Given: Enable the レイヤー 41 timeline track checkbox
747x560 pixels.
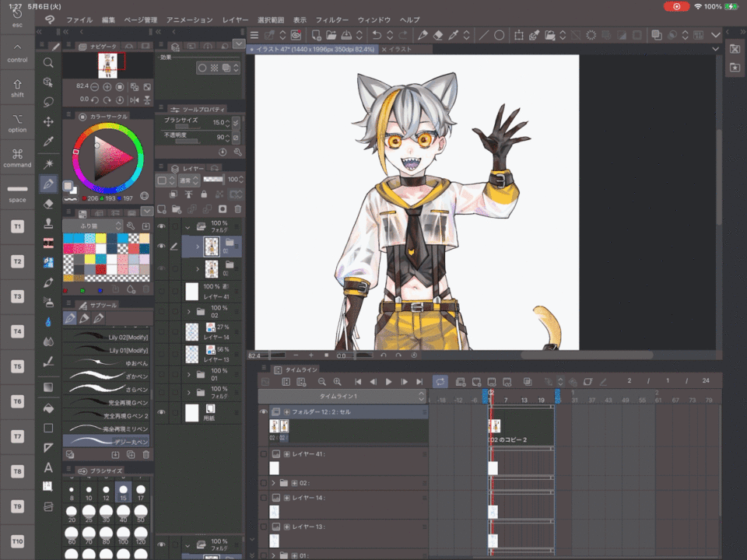Looking at the screenshot, I should [264, 453].
